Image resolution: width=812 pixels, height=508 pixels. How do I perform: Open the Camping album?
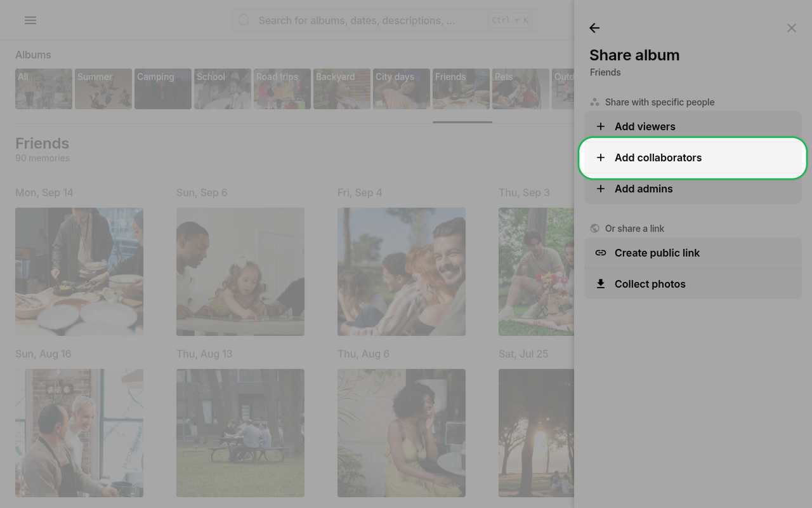[163, 89]
